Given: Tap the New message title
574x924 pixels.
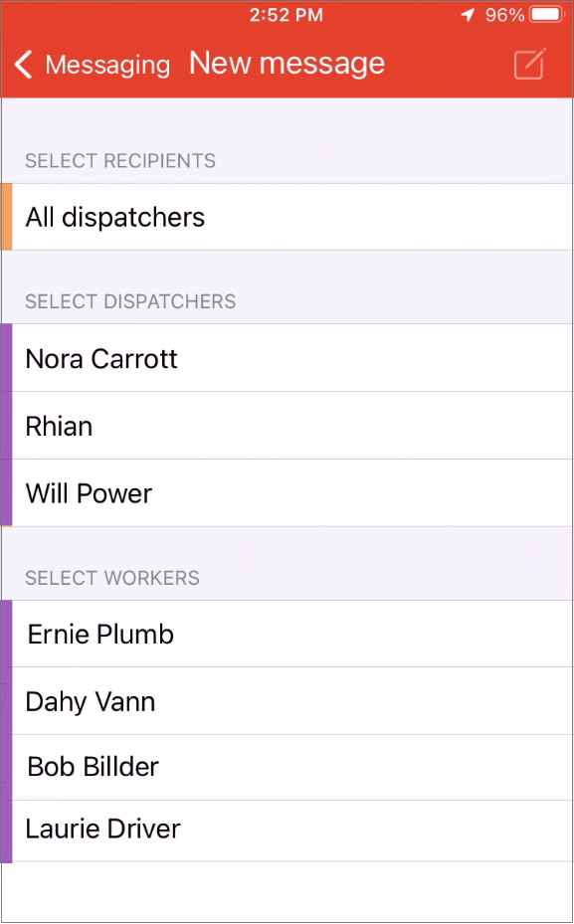Looking at the screenshot, I should (287, 63).
